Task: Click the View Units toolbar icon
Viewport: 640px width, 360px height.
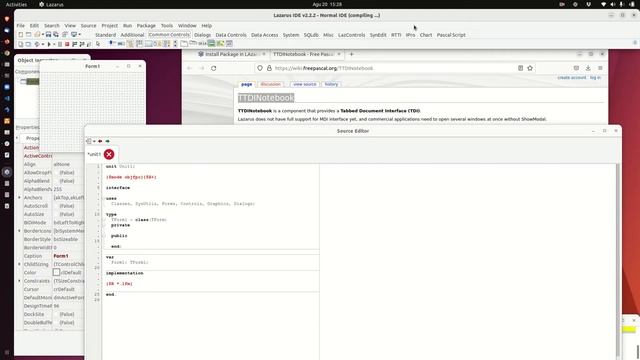Action: [x=21, y=44]
